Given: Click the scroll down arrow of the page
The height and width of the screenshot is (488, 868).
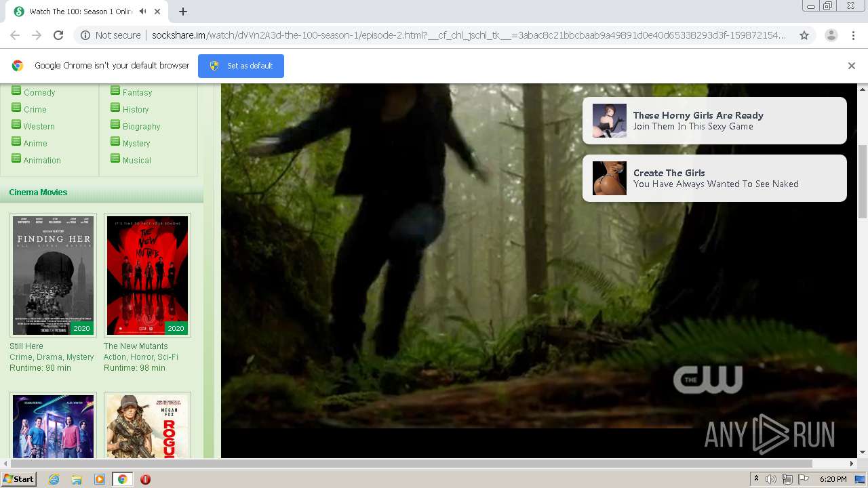Looking at the screenshot, I should (x=863, y=453).
